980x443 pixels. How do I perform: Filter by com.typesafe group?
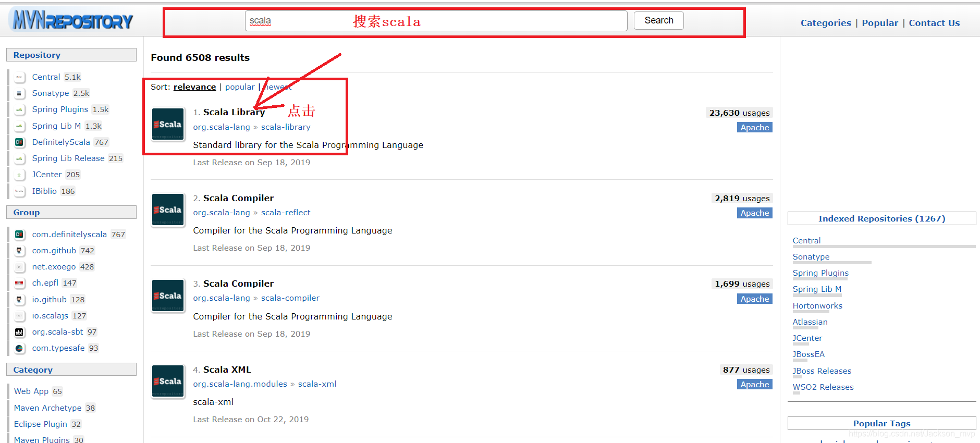58,348
